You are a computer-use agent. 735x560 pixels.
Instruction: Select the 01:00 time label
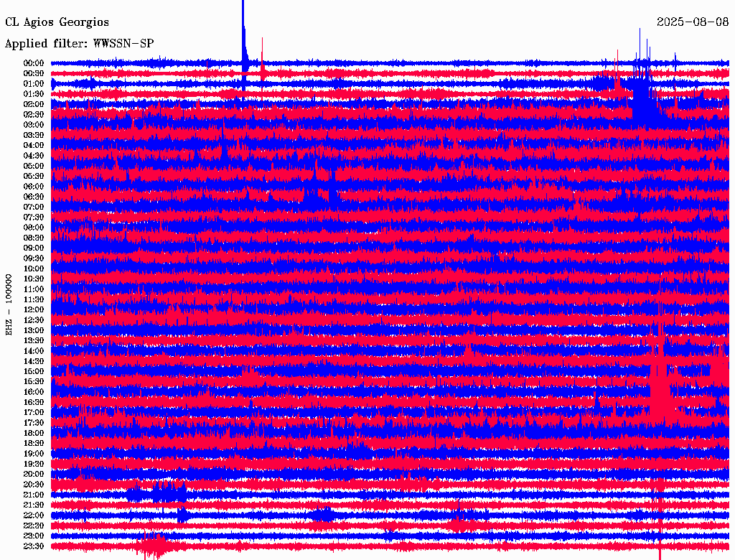(34, 83)
